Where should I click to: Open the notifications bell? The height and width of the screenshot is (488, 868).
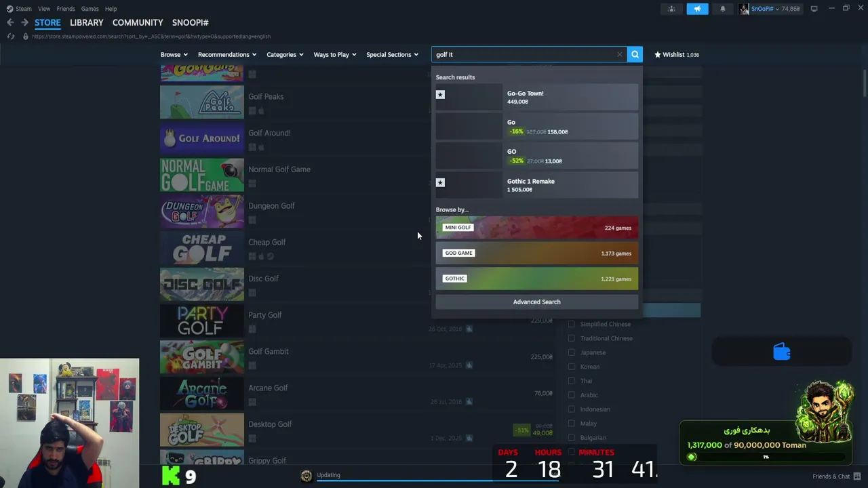pos(723,9)
